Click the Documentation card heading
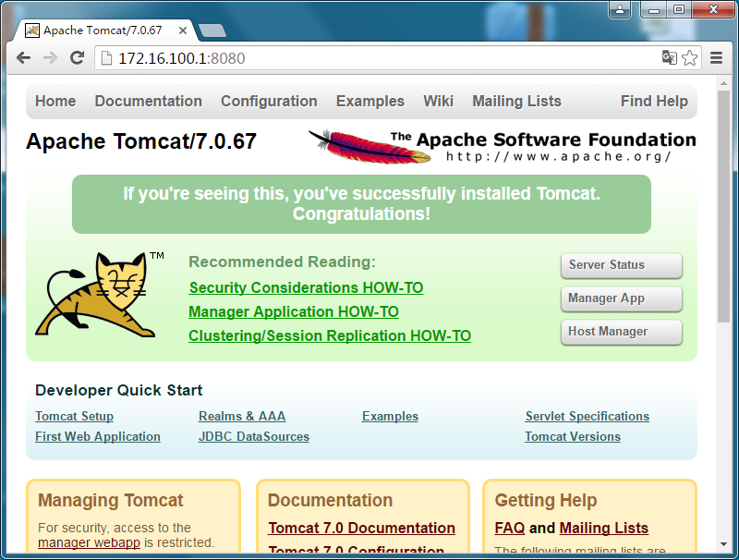This screenshot has height=560, width=739. tap(330, 500)
